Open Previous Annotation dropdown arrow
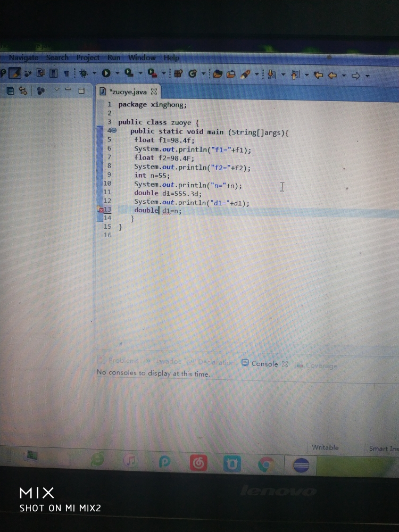The height and width of the screenshot is (532, 399). coord(307,75)
